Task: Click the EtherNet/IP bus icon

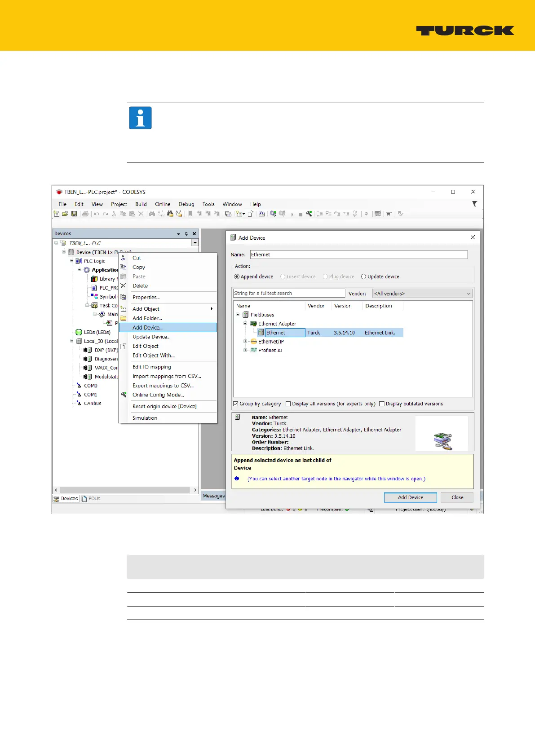Action: [254, 341]
